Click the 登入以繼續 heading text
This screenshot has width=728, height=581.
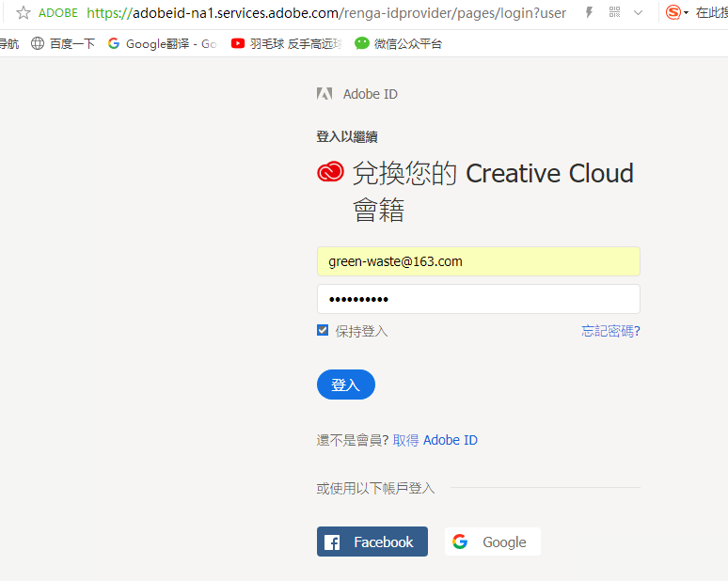pos(347,137)
